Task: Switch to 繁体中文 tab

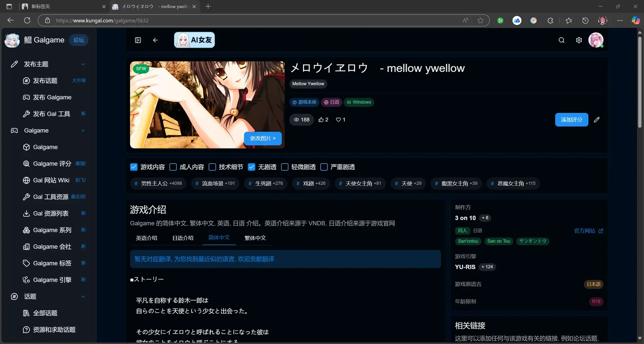Action: [x=255, y=238]
